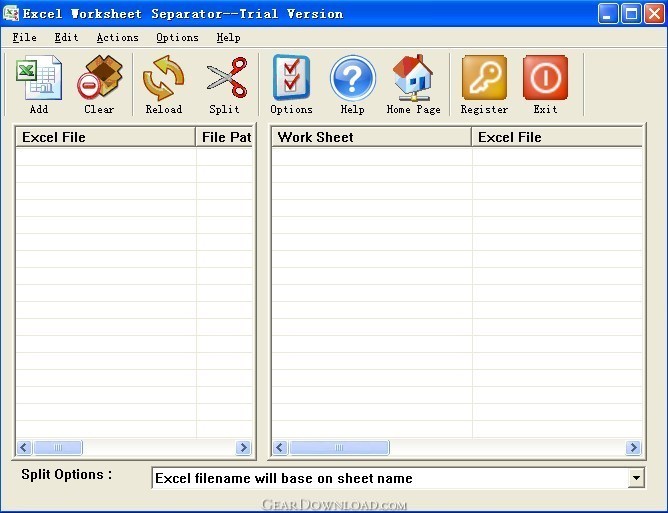The width and height of the screenshot is (668, 513).
Task: Click the worksheet list scrollbar thumb
Action: point(339,447)
